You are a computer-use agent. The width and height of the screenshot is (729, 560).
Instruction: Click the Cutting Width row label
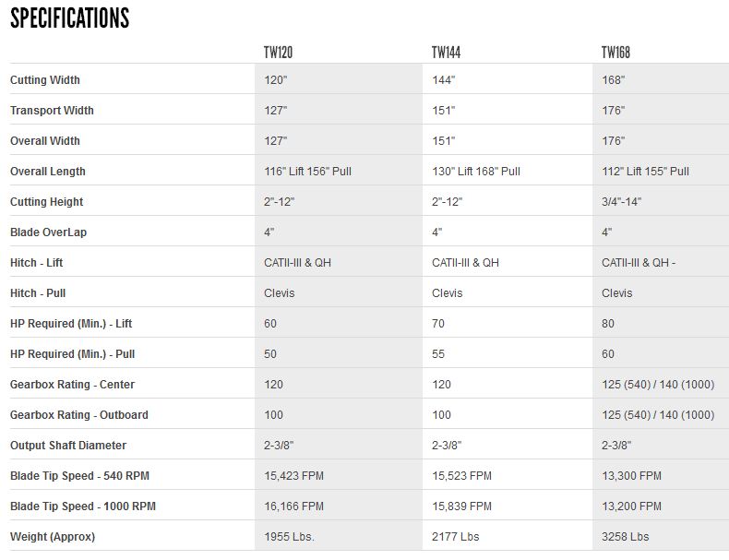click(x=45, y=80)
